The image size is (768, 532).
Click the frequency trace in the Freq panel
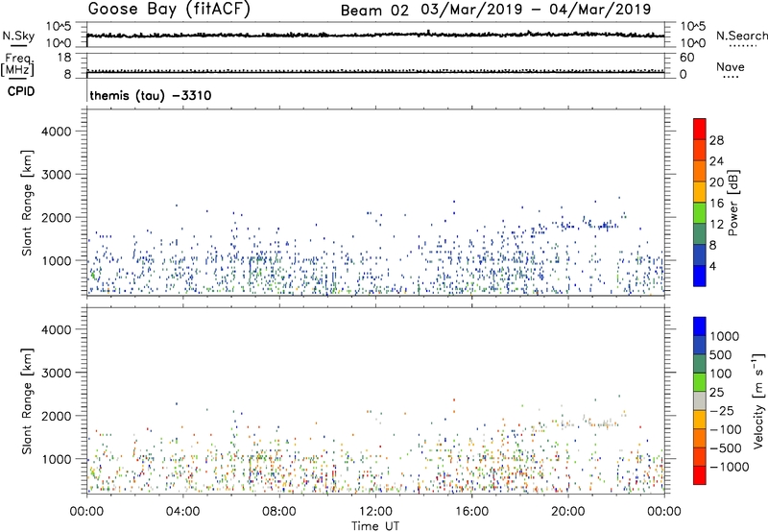[375, 71]
